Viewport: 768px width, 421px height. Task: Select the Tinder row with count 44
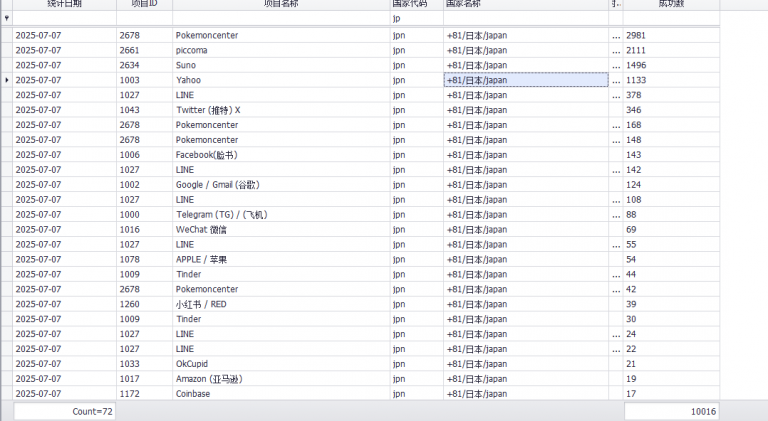click(360, 274)
